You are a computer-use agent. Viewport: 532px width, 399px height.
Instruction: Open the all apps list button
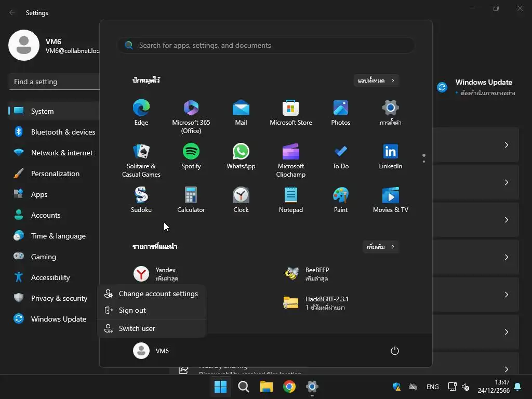tap(376, 81)
